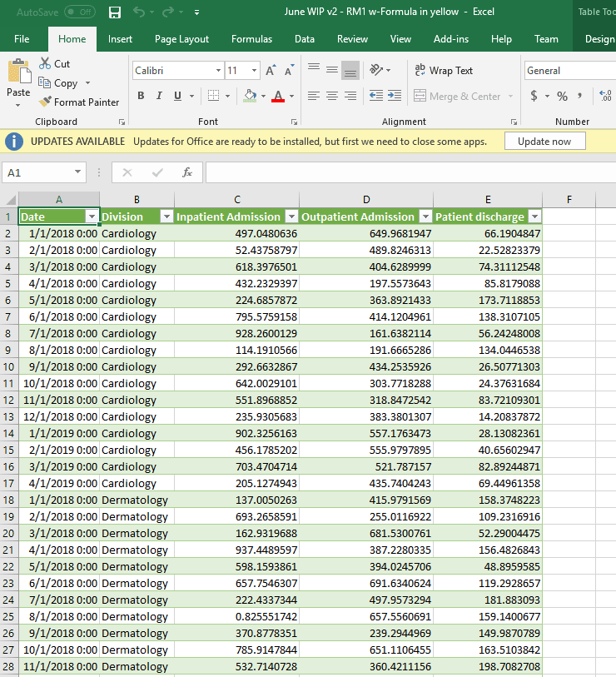
Task: Open the Font group dialog launcher
Action: click(x=294, y=122)
